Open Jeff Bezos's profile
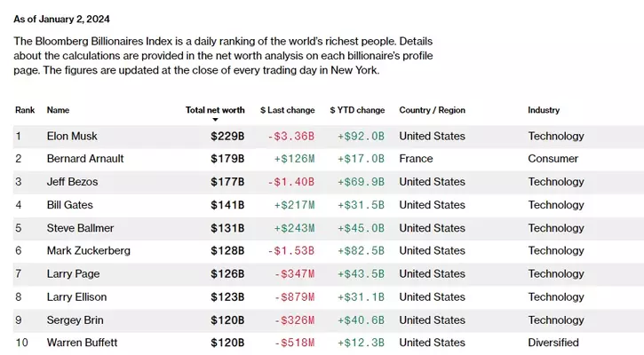The image size is (644, 355). point(72,182)
